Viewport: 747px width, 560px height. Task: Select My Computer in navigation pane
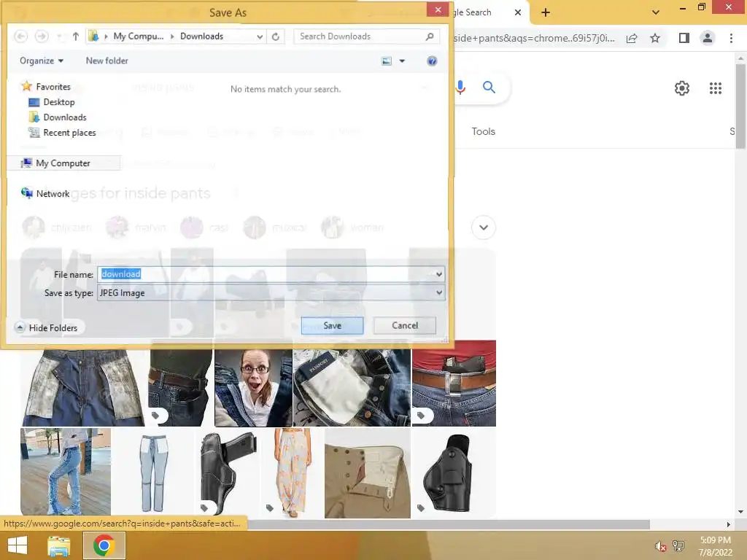(63, 163)
